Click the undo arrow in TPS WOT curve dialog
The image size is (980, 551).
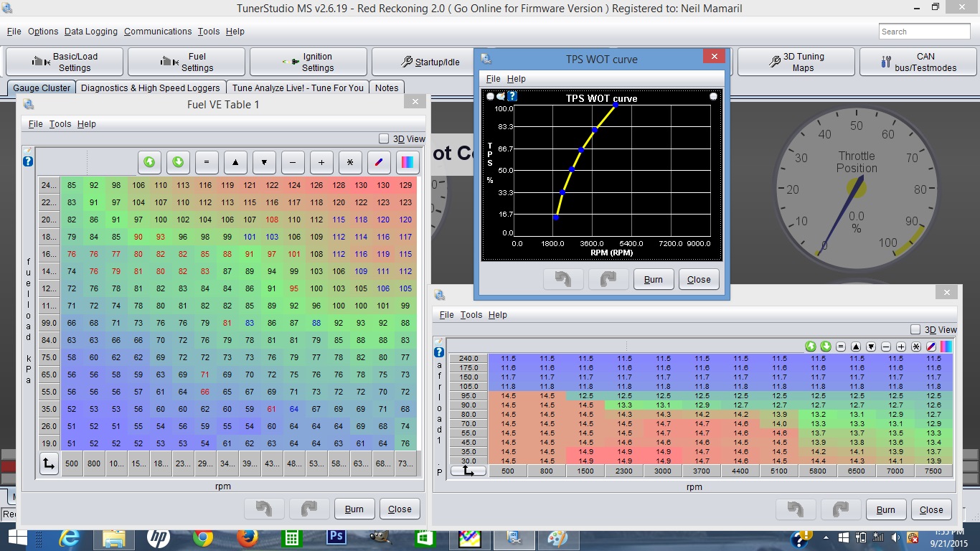tap(563, 279)
